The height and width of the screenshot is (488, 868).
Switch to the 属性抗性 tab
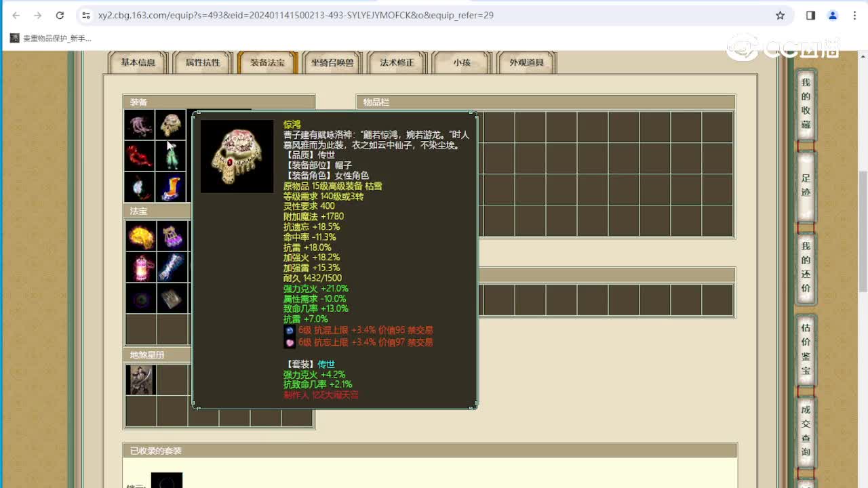coord(203,62)
